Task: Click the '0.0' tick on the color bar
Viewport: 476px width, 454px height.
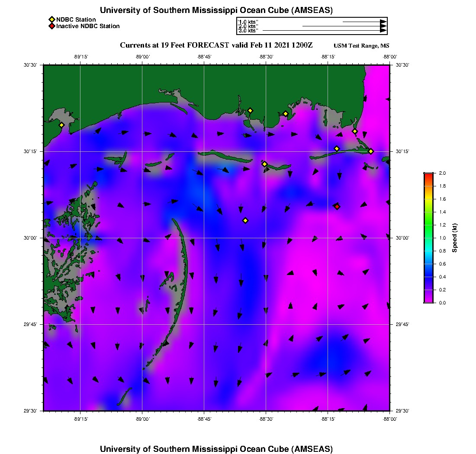Action: coord(442,303)
